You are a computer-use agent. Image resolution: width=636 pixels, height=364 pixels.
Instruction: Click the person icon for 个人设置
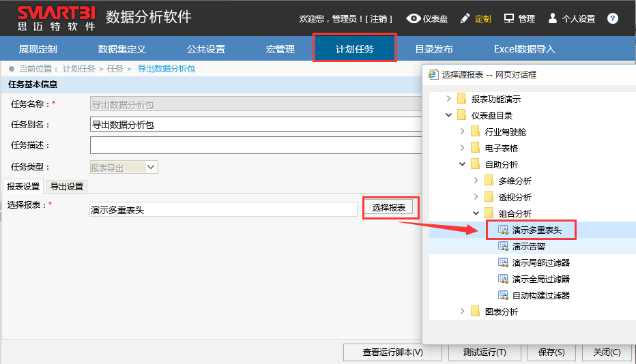553,18
